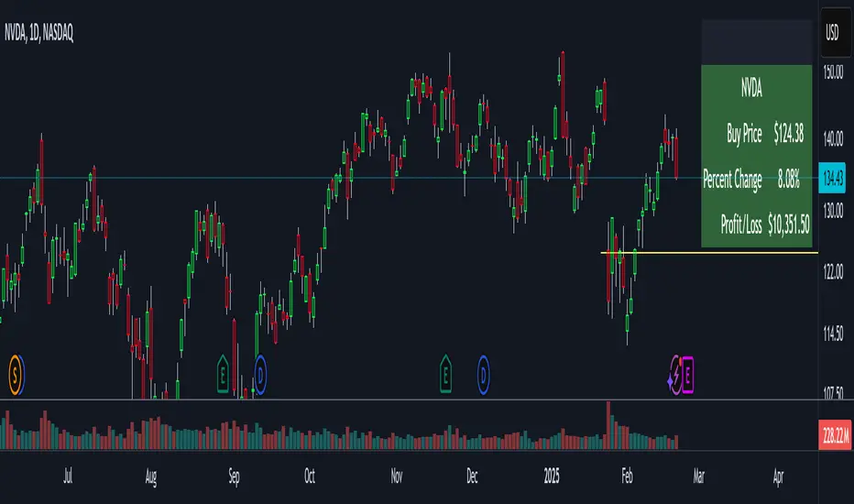The height and width of the screenshot is (504, 854).
Task: Click the 122.00 price axis label
Action: 833,271
